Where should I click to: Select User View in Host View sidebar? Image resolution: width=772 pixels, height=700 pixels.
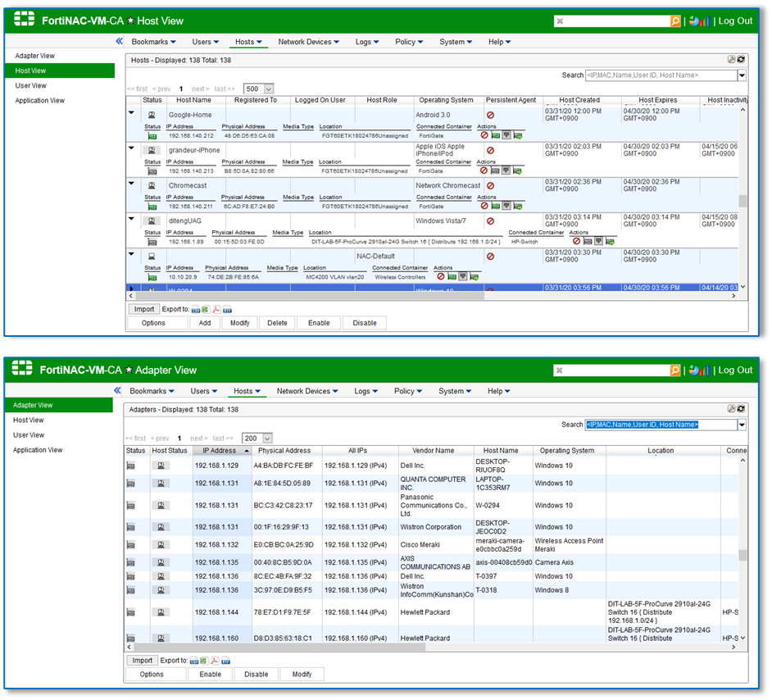point(30,85)
